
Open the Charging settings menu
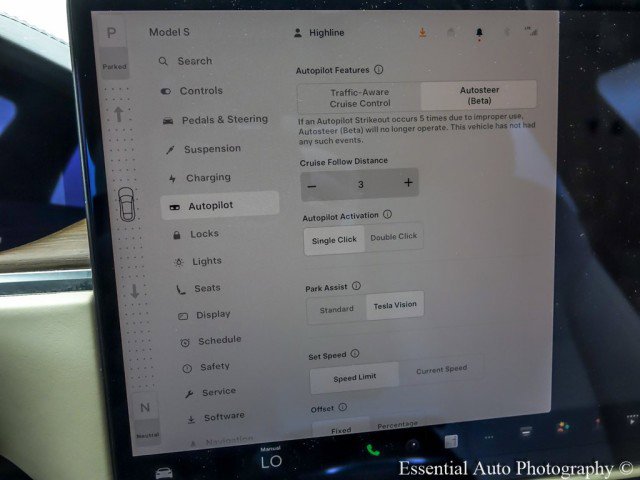pos(207,178)
